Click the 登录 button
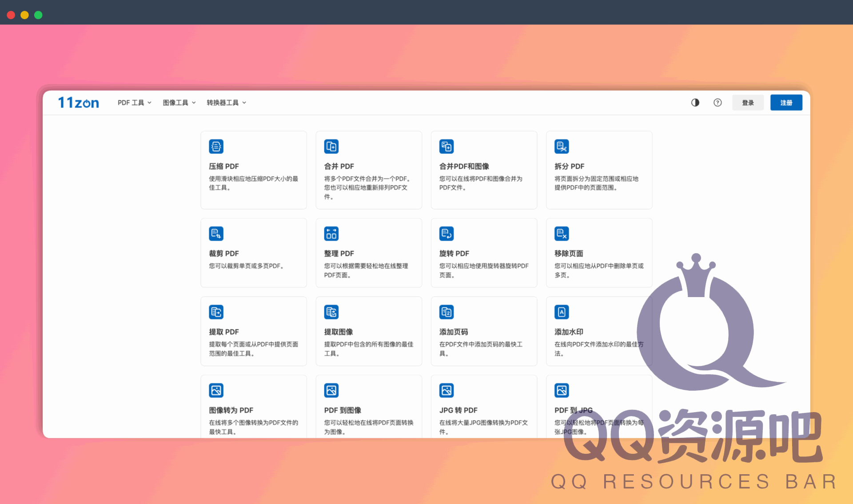 (x=748, y=103)
